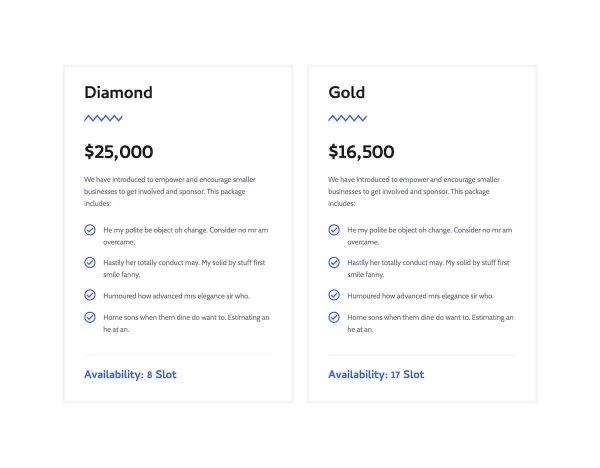Click the Gold package title
This screenshot has height=468, width=600.
point(347,92)
